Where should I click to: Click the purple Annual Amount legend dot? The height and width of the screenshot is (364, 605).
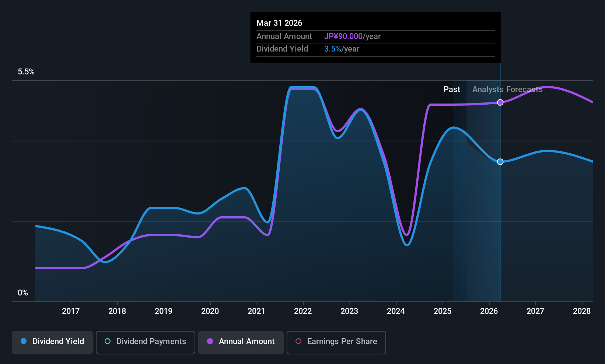[x=210, y=342]
